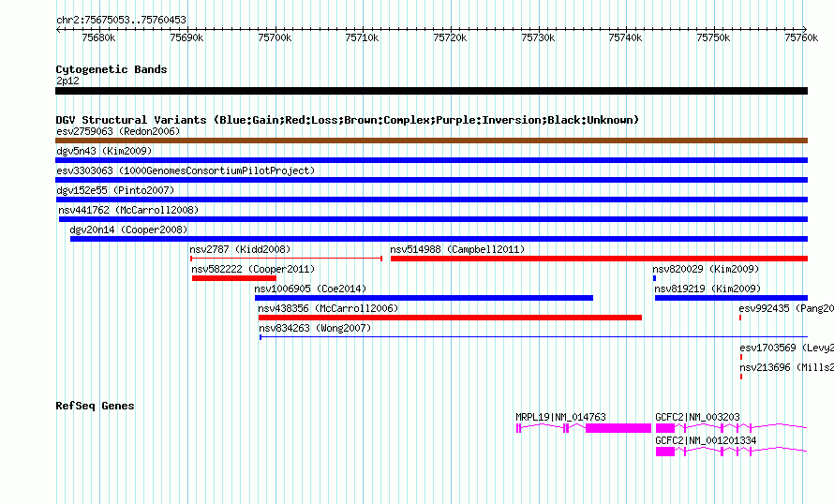
Task: Select the red nsv438356 loss bar
Action: pyautogui.click(x=450, y=318)
